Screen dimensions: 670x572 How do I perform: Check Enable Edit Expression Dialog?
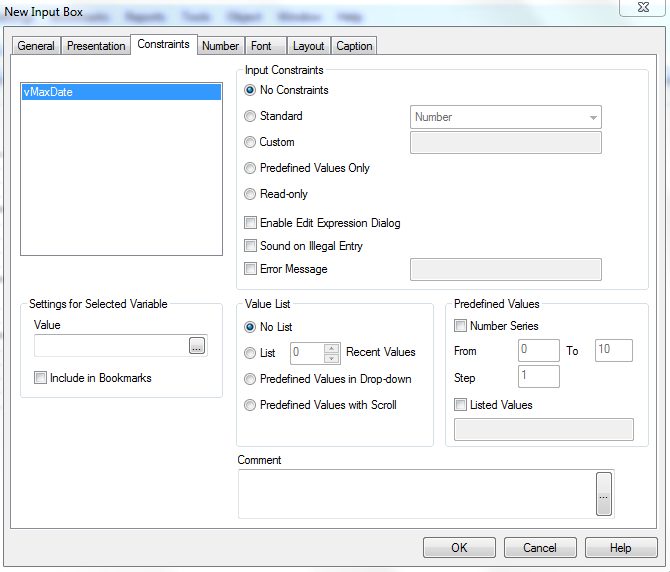click(251, 223)
